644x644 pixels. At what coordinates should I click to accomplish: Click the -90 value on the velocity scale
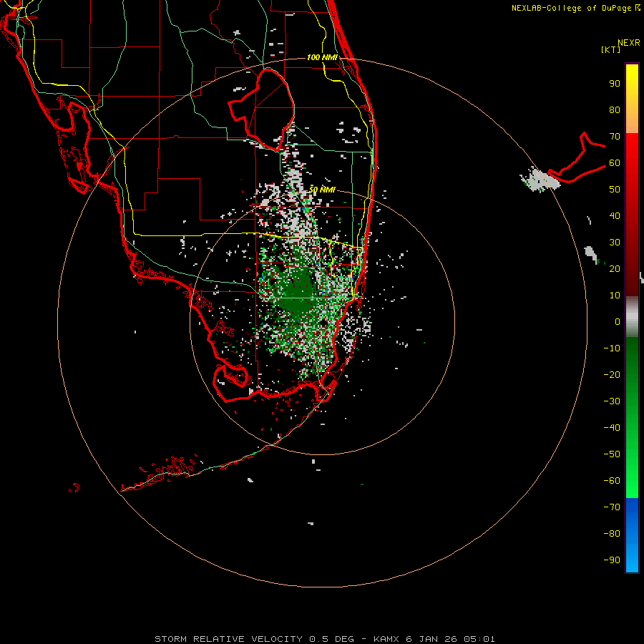(x=612, y=560)
